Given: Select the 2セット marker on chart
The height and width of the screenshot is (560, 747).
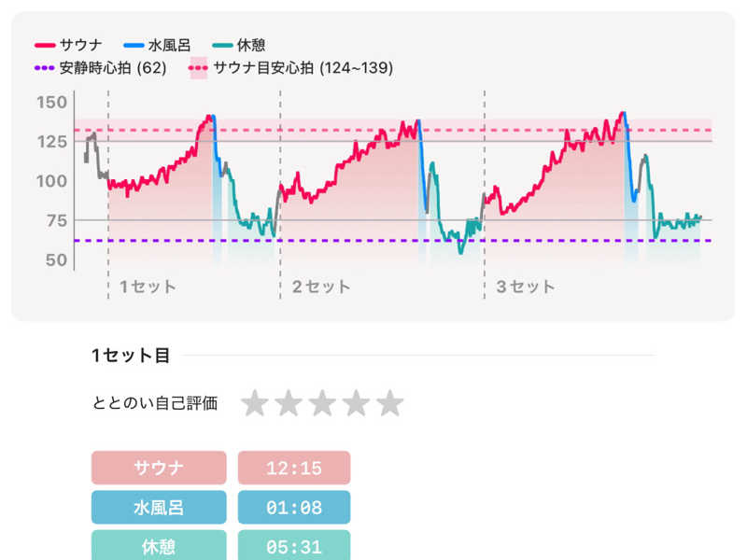Looking at the screenshot, I should (321, 287).
